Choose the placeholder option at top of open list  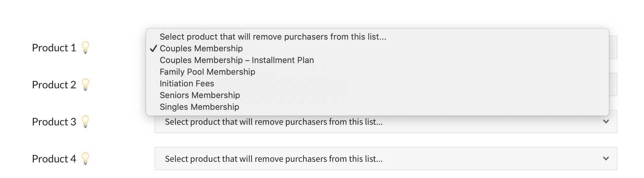pyautogui.click(x=273, y=37)
